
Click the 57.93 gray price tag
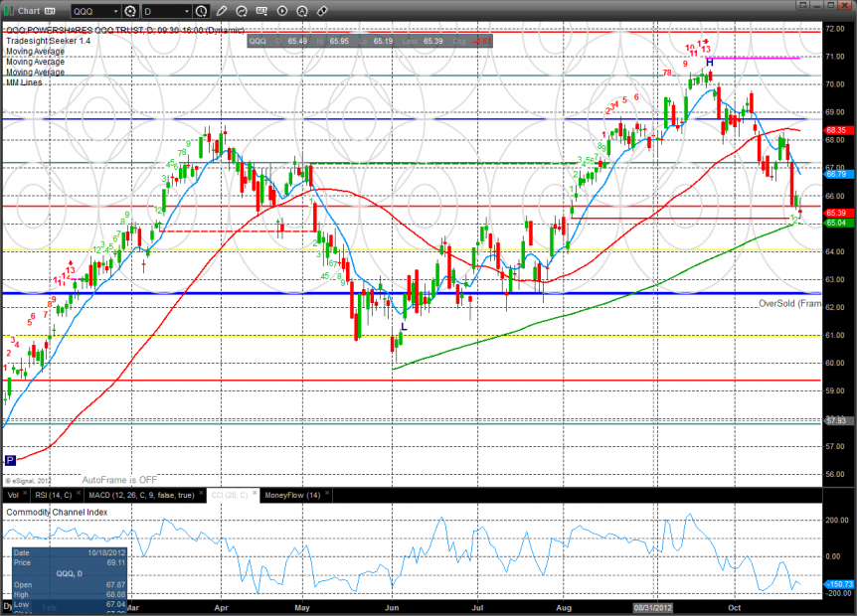click(836, 420)
